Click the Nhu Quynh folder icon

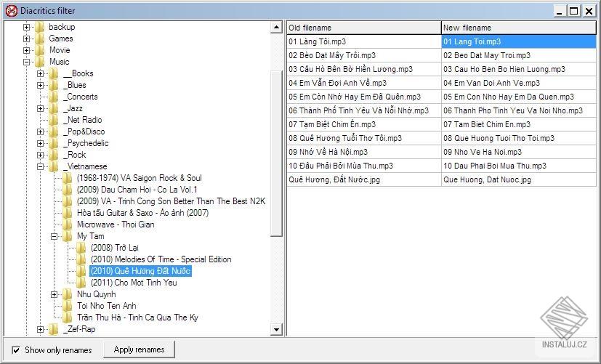click(x=68, y=294)
